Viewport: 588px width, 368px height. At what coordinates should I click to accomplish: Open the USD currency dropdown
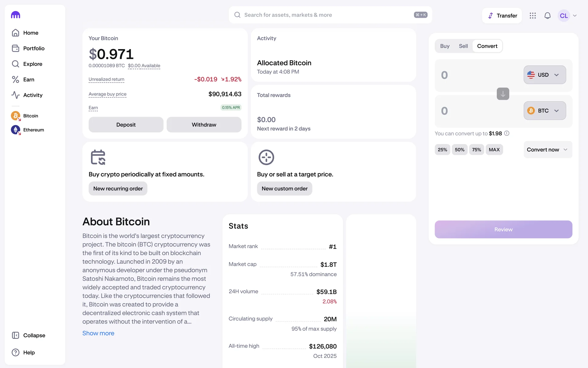coord(545,75)
